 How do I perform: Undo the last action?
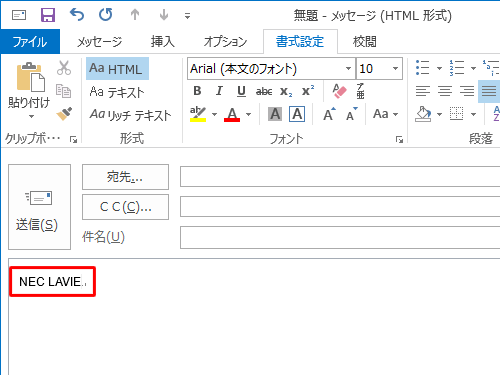tap(77, 15)
